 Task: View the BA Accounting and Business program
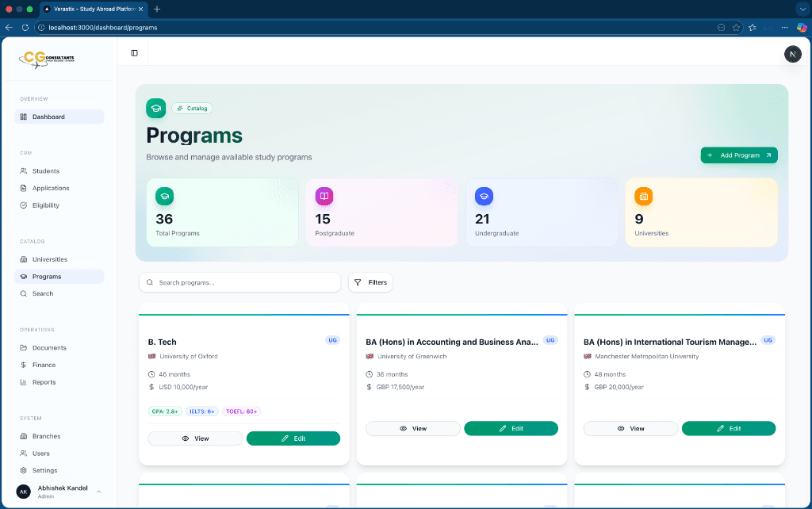click(412, 428)
